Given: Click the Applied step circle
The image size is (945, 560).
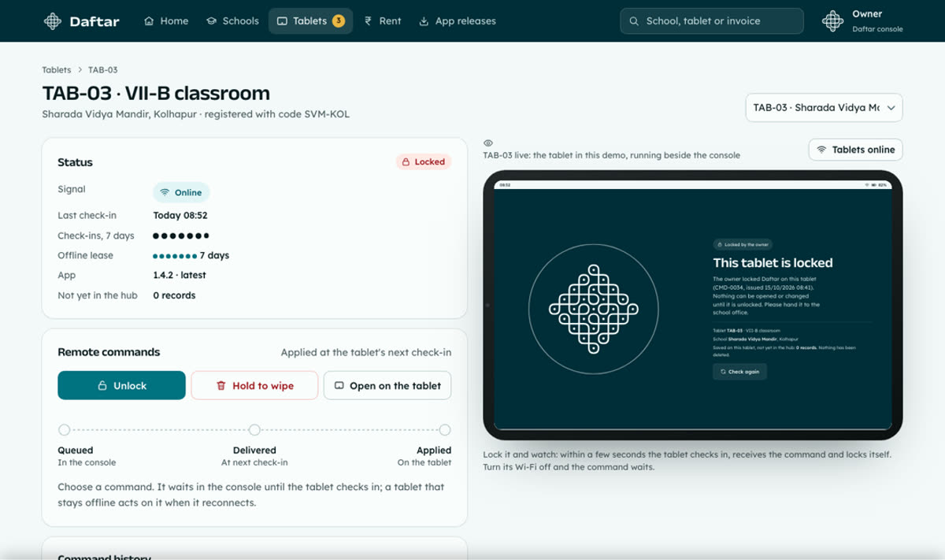Looking at the screenshot, I should (445, 430).
